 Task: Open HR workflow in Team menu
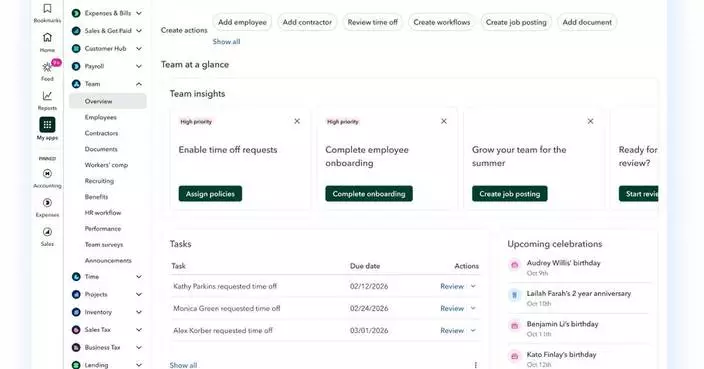pyautogui.click(x=103, y=213)
